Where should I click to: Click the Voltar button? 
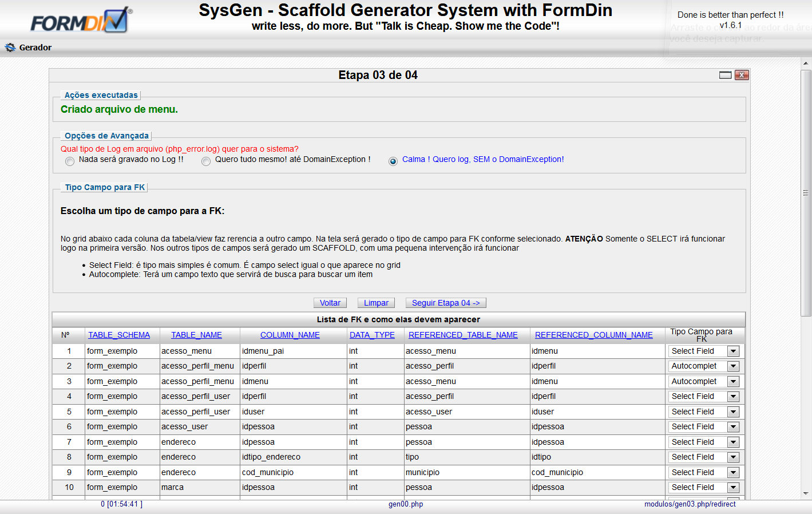point(330,303)
